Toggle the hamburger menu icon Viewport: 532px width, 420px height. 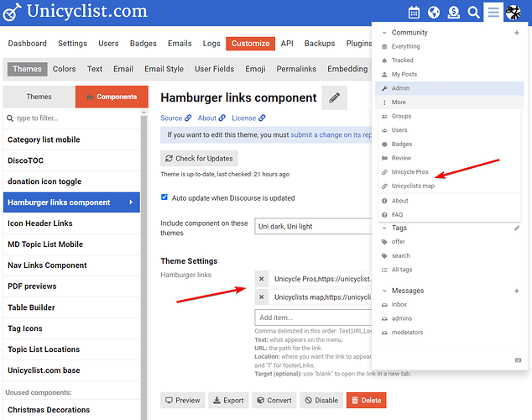[x=493, y=13]
